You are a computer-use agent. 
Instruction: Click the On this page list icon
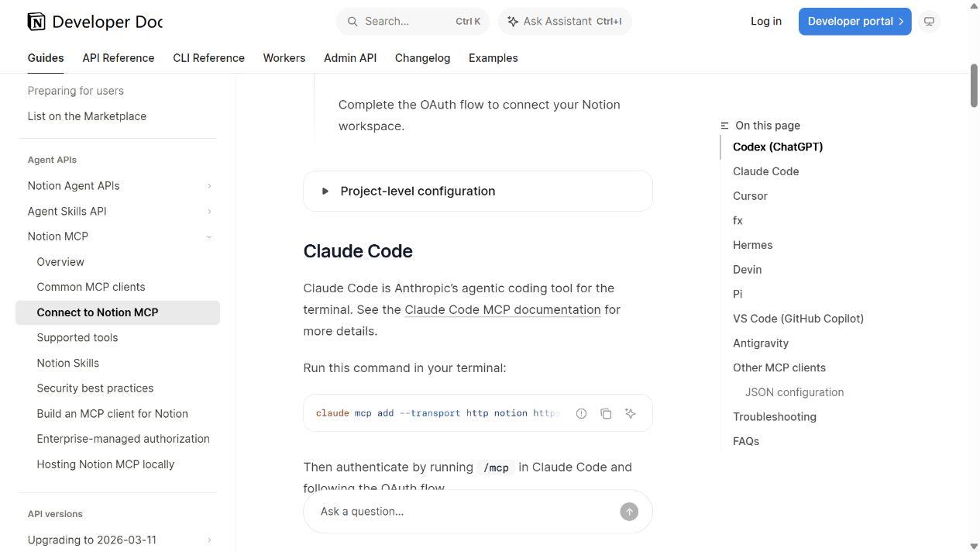[x=725, y=126]
